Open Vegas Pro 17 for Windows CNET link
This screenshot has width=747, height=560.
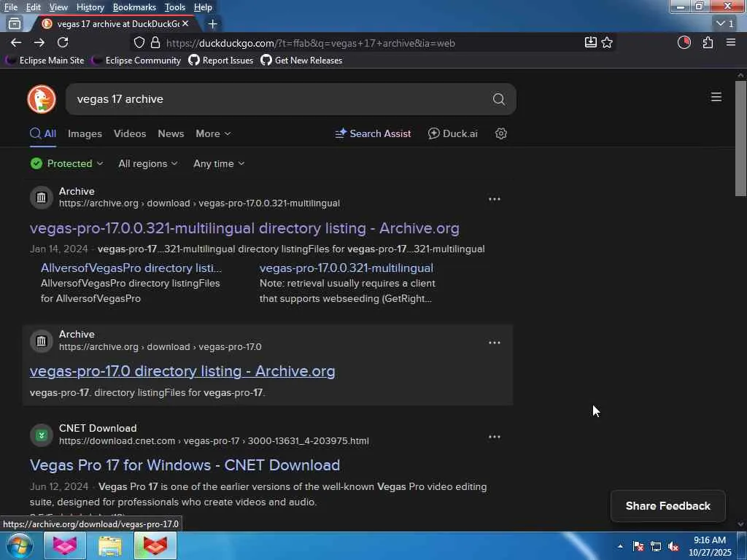pos(185,464)
